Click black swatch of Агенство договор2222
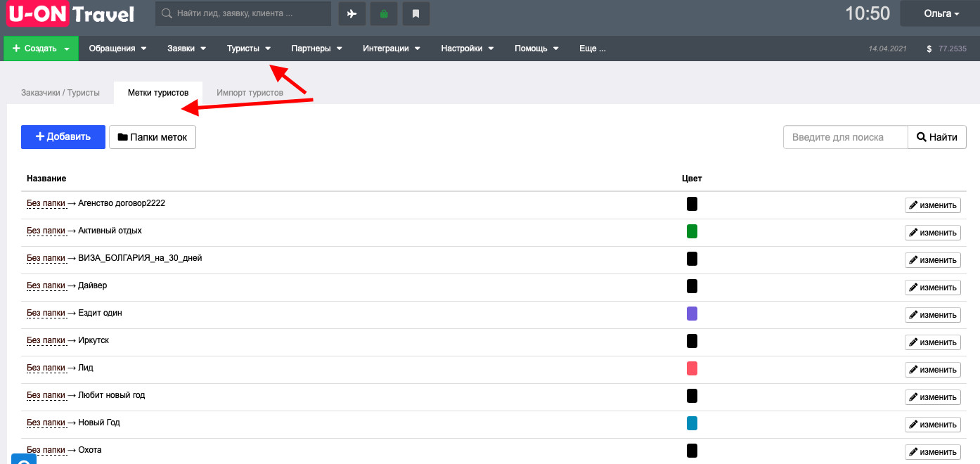The width and height of the screenshot is (980, 464). [692, 204]
